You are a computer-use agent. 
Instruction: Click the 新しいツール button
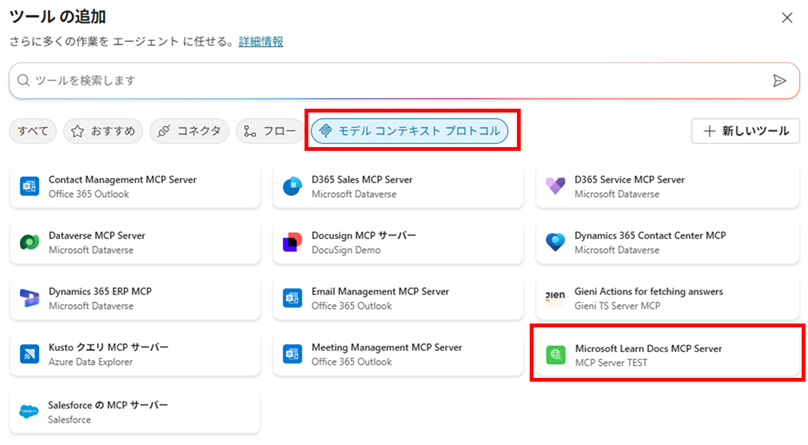click(745, 131)
